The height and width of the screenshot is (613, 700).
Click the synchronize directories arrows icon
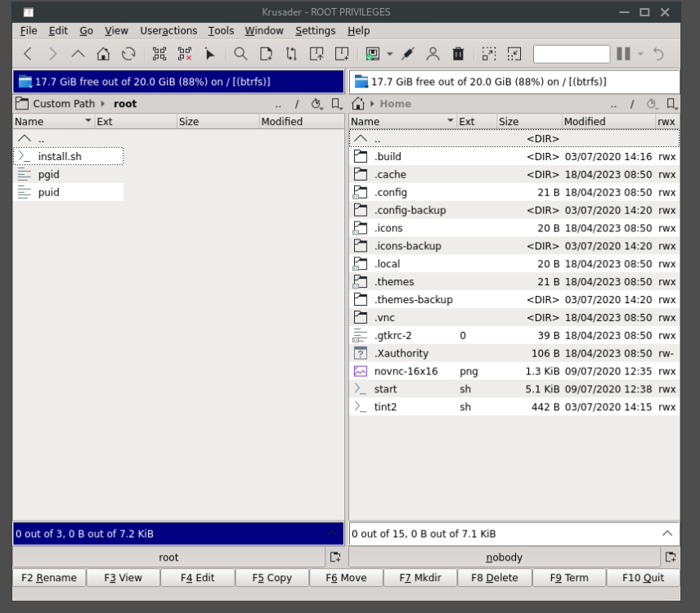click(291, 54)
